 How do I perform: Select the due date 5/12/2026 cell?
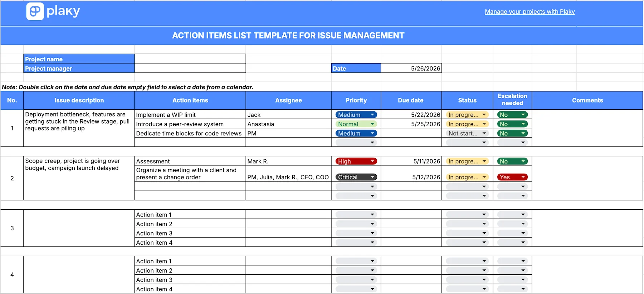tap(411, 174)
